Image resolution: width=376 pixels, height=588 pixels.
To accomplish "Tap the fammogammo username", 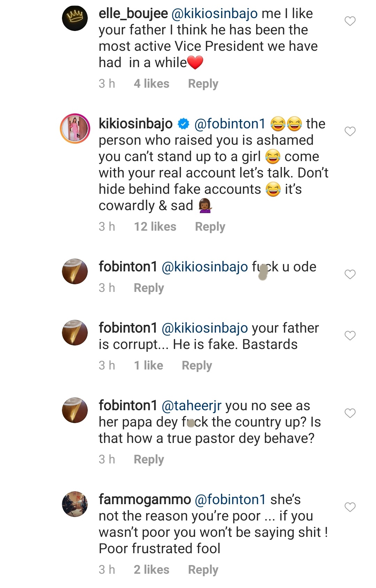I will (145, 500).
